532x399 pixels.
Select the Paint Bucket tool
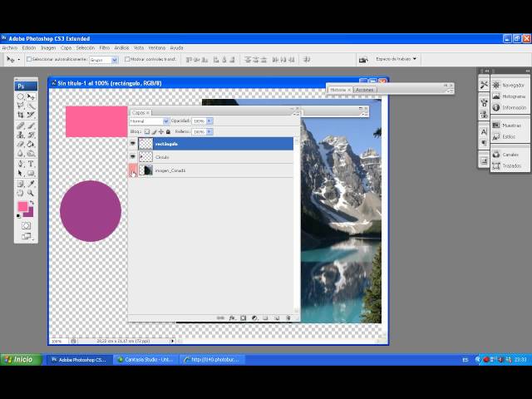[31, 144]
